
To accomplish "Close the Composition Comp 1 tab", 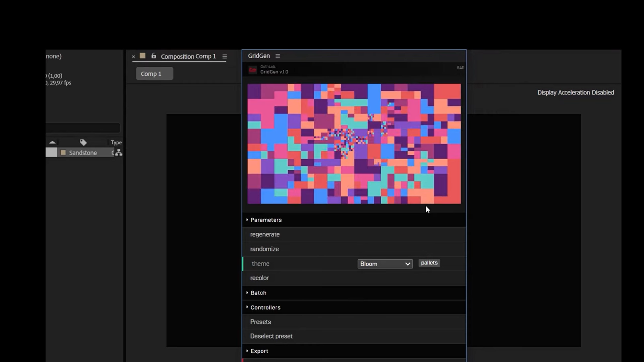I will click(x=133, y=57).
